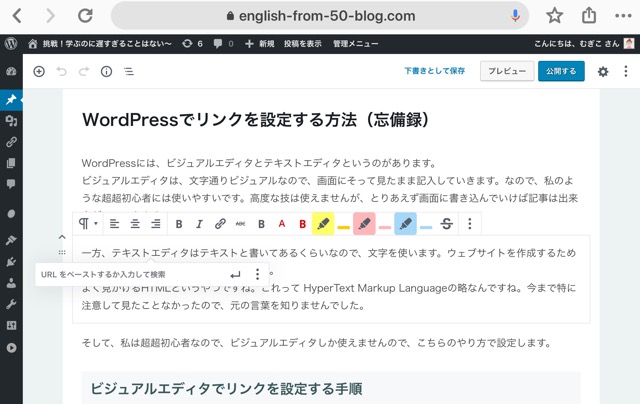The width and height of the screenshot is (640, 404).
Task: Open Posts pin icon in the sidebar
Action: click(11, 99)
